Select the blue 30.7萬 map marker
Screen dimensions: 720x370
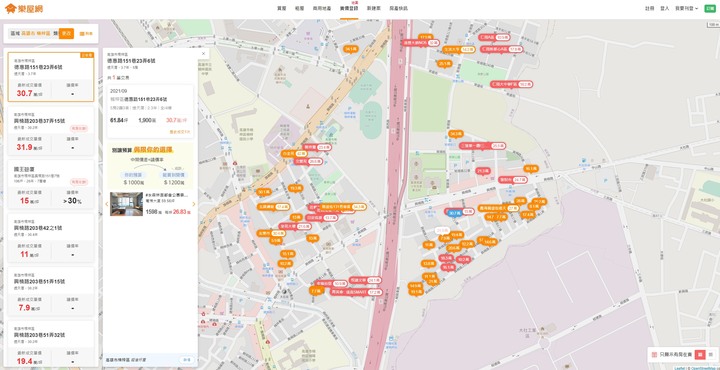pos(454,213)
